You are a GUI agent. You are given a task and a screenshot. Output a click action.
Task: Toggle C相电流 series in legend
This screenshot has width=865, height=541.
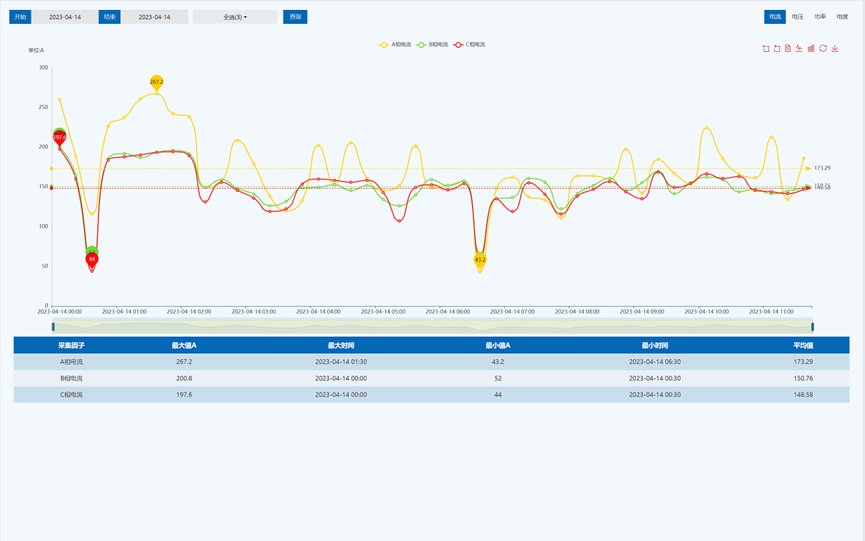[x=469, y=45]
